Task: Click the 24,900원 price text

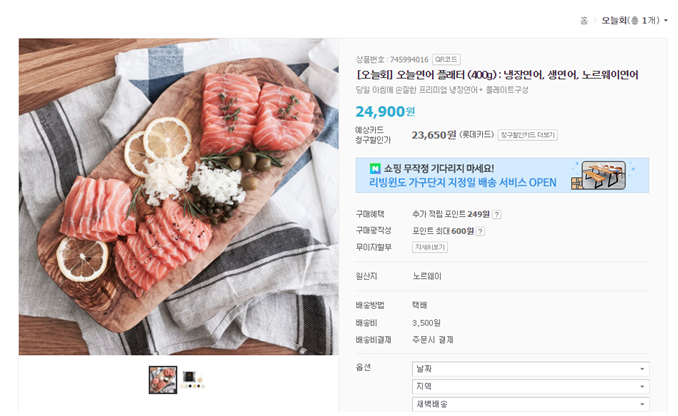Action: point(385,112)
